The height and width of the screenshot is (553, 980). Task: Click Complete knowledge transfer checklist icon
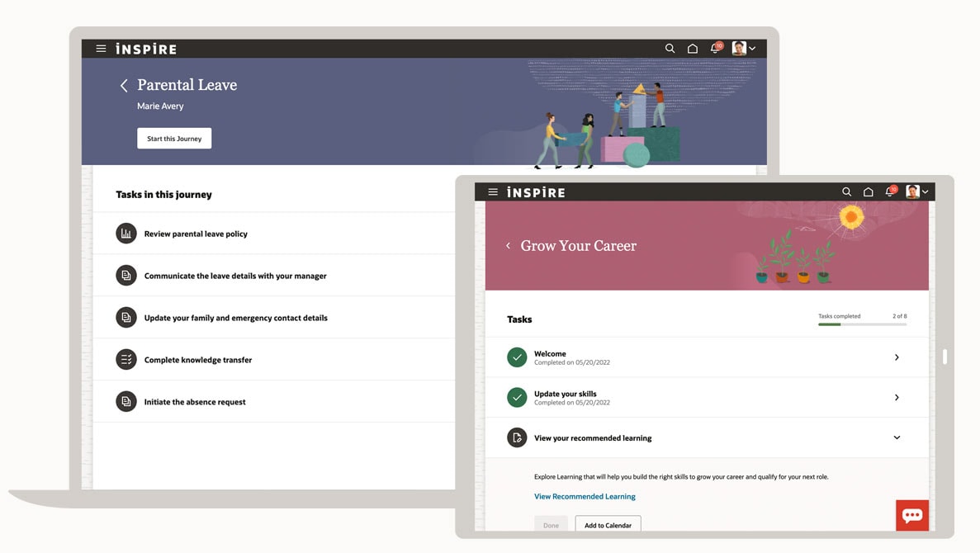pyautogui.click(x=126, y=360)
